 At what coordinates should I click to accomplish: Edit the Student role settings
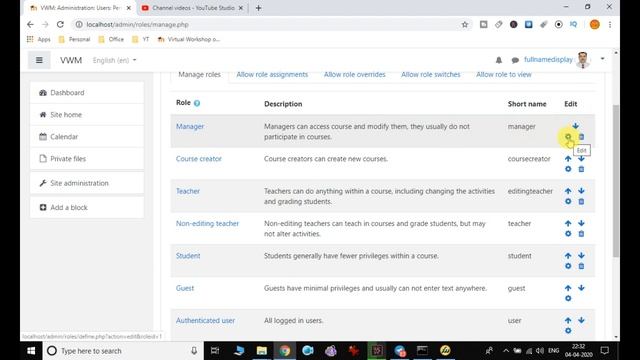click(568, 266)
